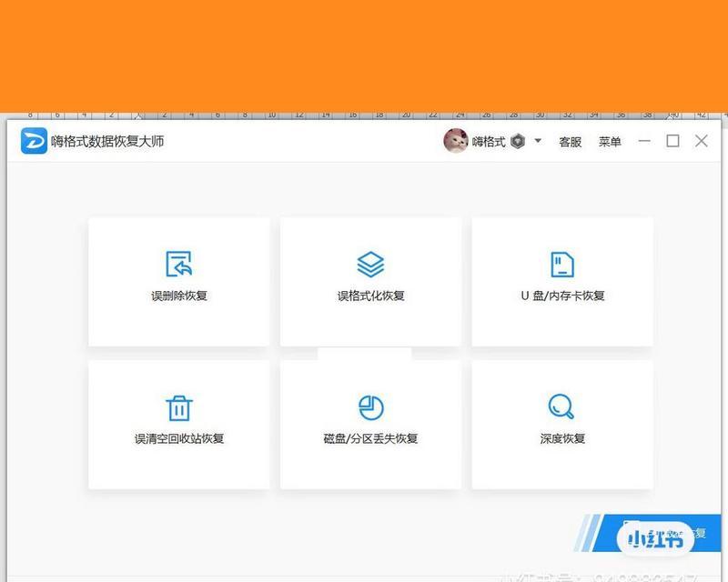Close the 嗨格式数据恢复大师 window
The width and height of the screenshot is (728, 582).
[x=701, y=141]
